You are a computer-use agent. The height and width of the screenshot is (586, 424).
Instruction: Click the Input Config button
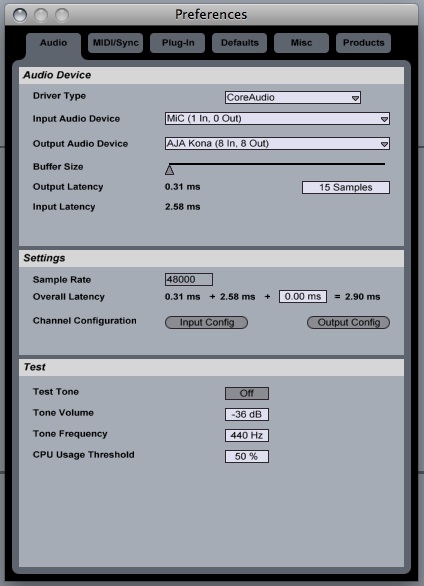[x=206, y=323]
